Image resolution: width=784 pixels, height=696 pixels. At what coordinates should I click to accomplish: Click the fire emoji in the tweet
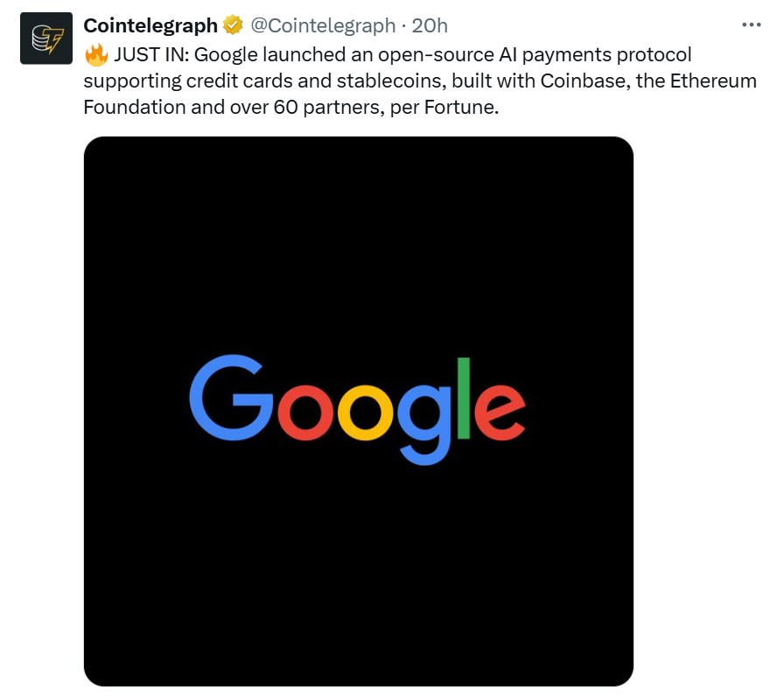click(96, 54)
